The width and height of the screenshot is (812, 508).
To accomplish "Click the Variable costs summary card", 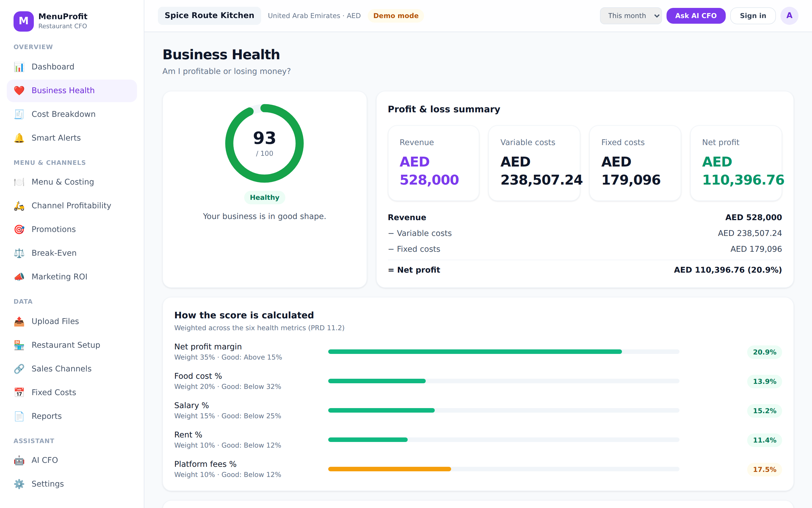I will pyautogui.click(x=534, y=163).
